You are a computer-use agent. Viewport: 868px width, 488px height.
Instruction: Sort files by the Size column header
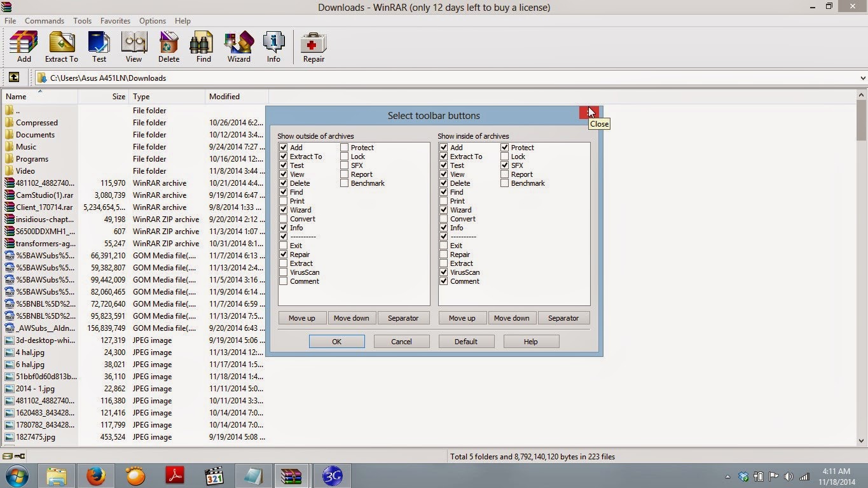tap(104, 97)
